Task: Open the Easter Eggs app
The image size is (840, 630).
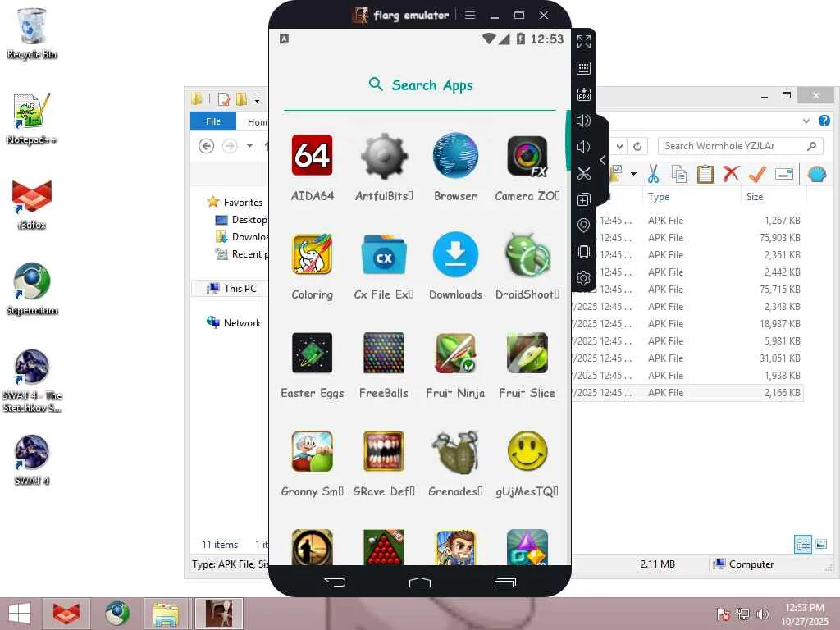Action: click(x=312, y=353)
